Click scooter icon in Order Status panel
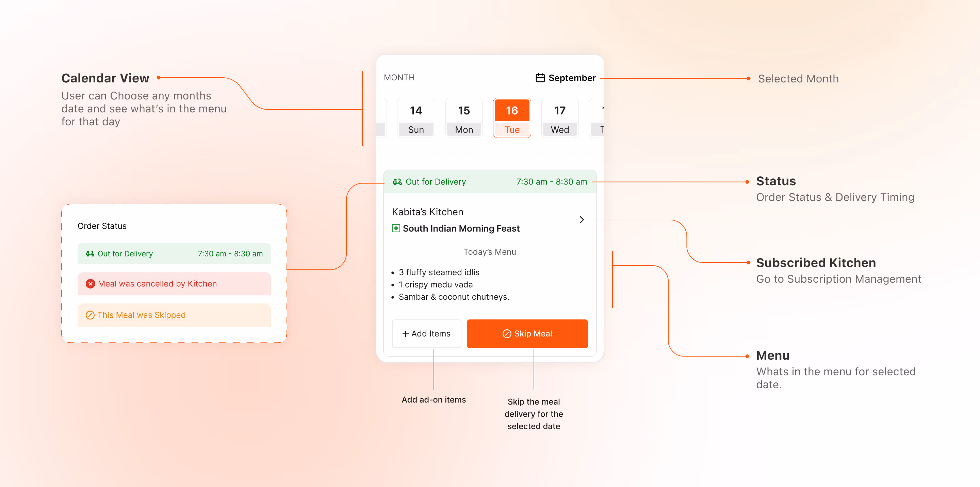 [x=90, y=254]
